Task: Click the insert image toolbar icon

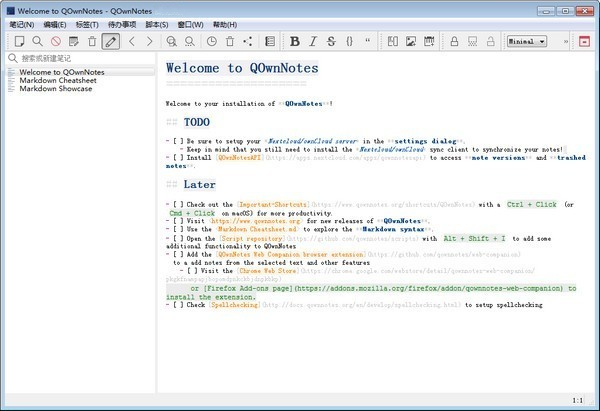Action: (x=411, y=41)
